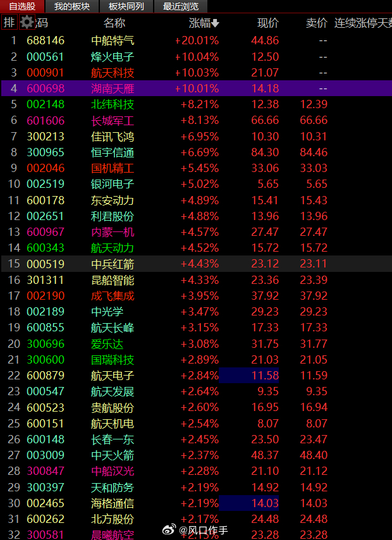Click 海格通信's highlighted 14.03 price
Image resolution: width=392 pixels, height=540 pixels.
pyautogui.click(x=249, y=503)
